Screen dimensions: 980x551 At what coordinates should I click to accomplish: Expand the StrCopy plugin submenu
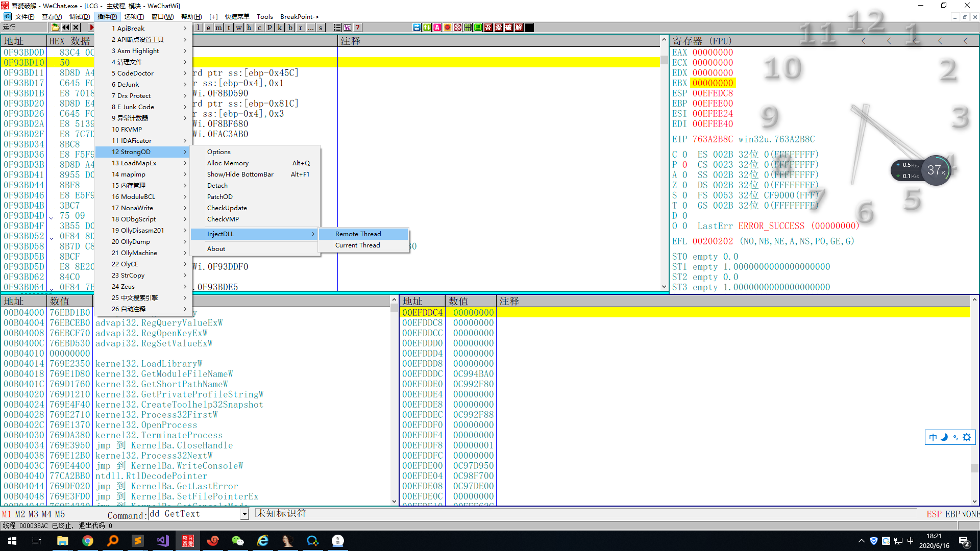143,275
